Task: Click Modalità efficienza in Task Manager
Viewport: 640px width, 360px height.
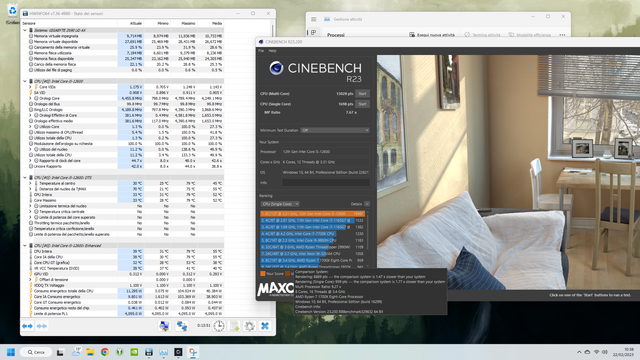Action: tap(530, 35)
